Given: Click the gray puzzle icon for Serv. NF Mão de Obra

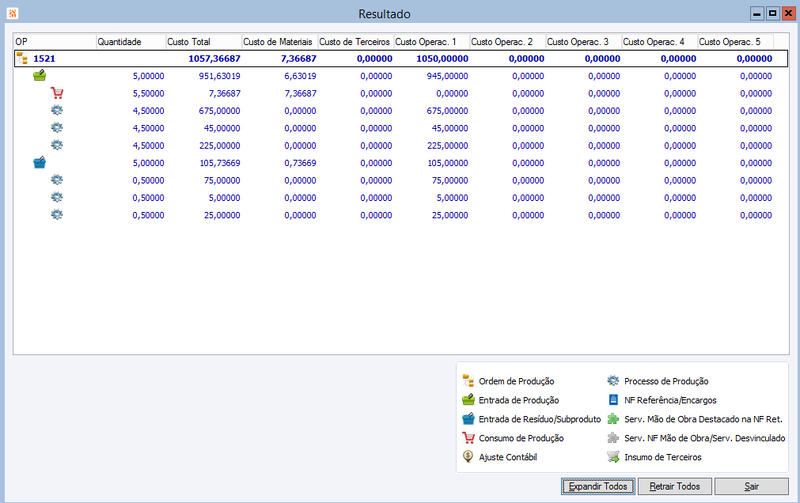Looking at the screenshot, I should (x=613, y=438).
